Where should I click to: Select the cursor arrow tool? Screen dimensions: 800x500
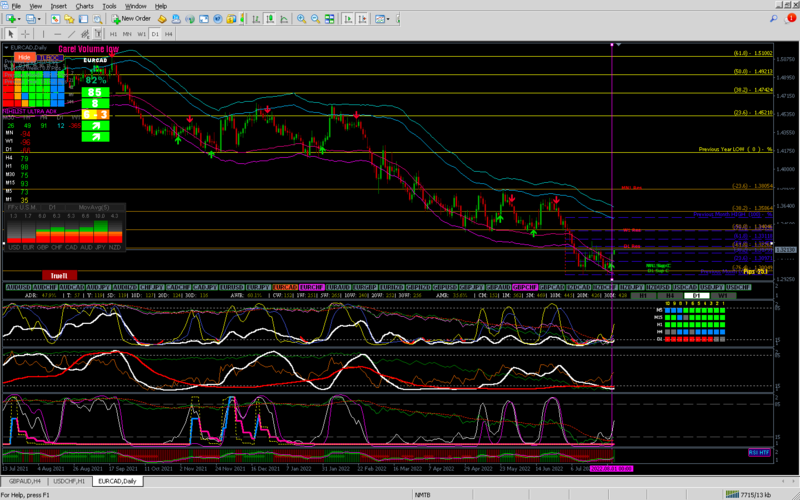[x=9, y=33]
